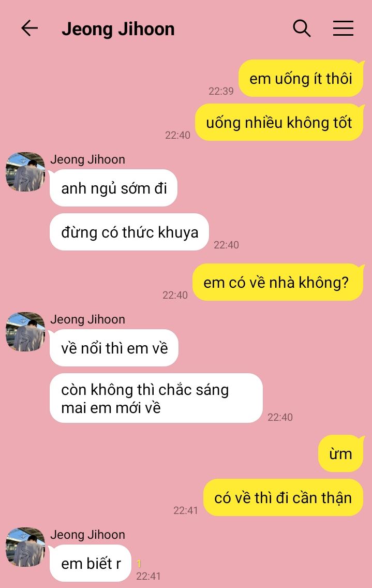The width and height of the screenshot is (372, 588).
Task: Select the 'về nổi thì em về' message
Action: [x=114, y=348]
